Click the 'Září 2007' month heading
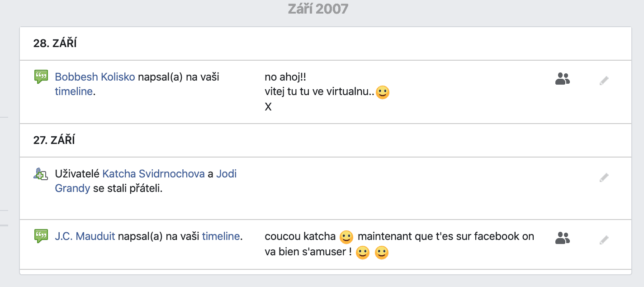 pos(318,9)
